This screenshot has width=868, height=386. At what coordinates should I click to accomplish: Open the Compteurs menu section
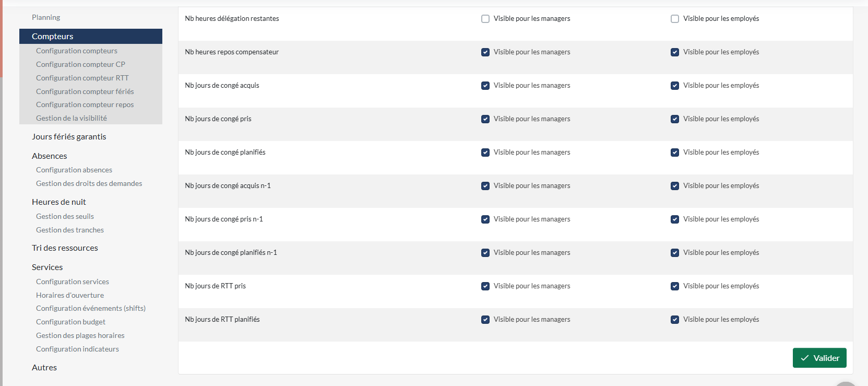point(53,36)
